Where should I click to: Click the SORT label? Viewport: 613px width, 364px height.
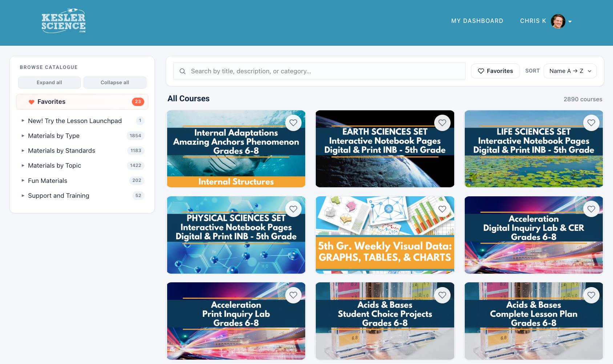[532, 71]
